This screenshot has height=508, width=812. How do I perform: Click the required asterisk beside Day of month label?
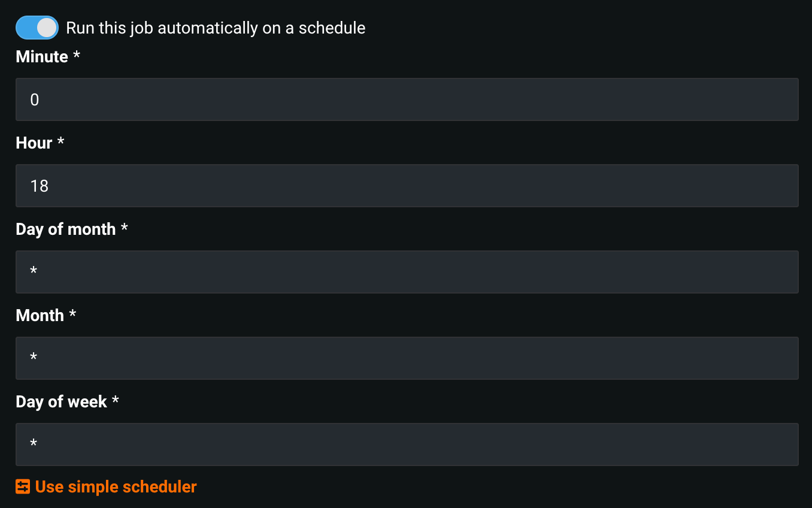click(124, 228)
